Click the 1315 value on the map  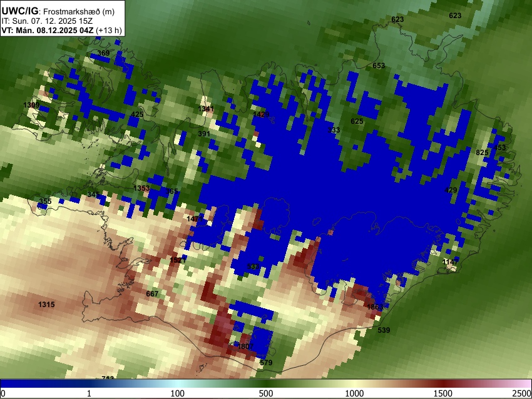coord(46,305)
